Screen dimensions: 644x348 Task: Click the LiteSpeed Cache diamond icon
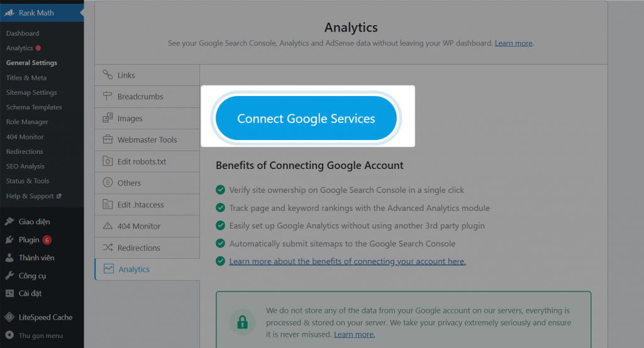(x=9, y=317)
